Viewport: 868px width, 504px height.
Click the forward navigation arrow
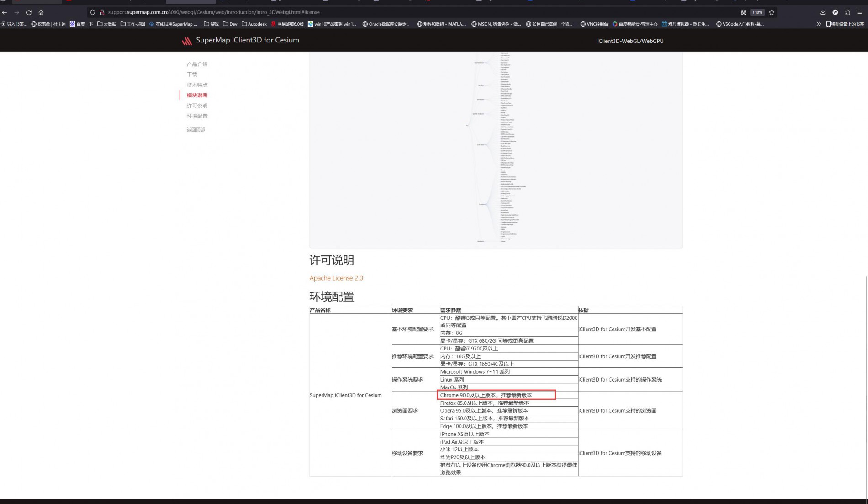[17, 12]
